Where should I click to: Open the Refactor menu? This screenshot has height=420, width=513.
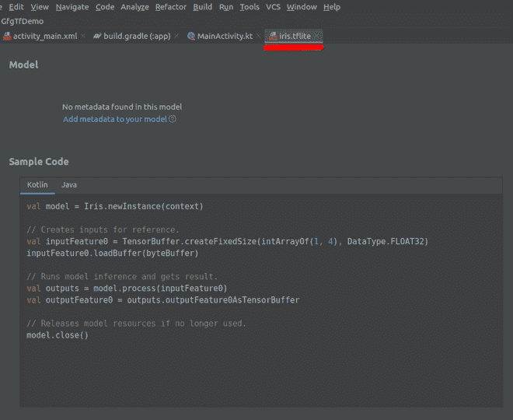(x=170, y=7)
